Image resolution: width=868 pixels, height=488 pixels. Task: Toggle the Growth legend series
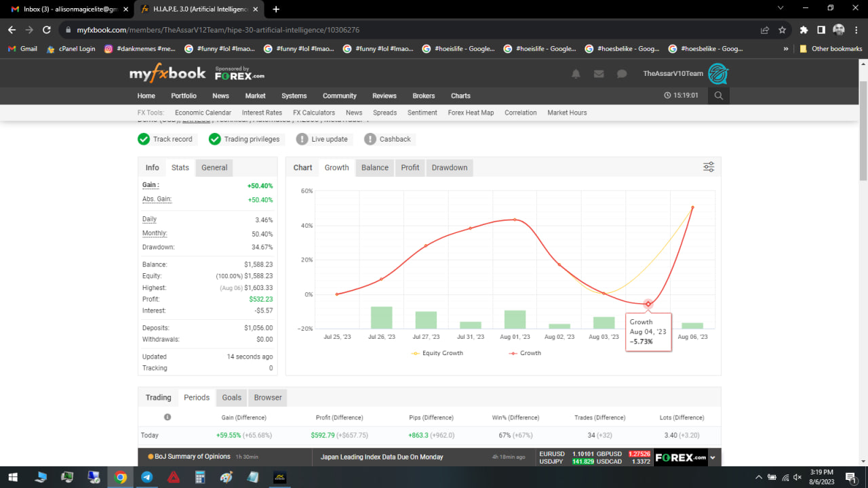click(x=526, y=353)
